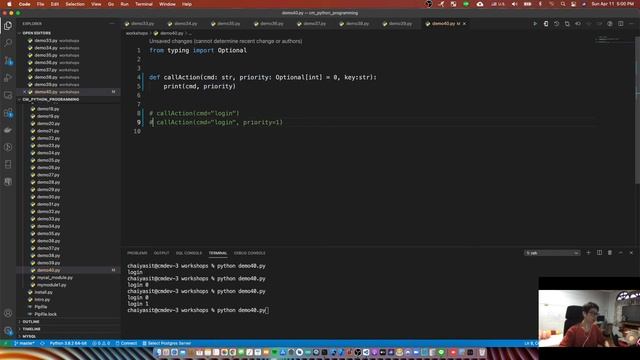Open the demo39.py editor tab
Screen dimensions: 640x360
pos(400,24)
